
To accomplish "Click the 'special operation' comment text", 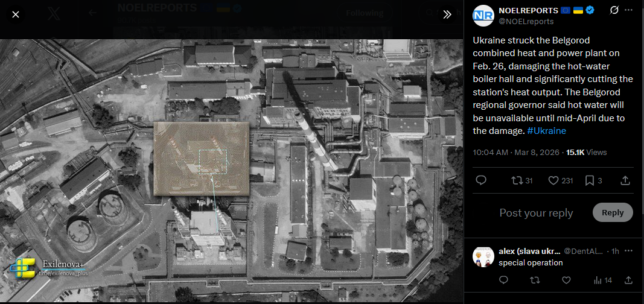I will pos(531,262).
